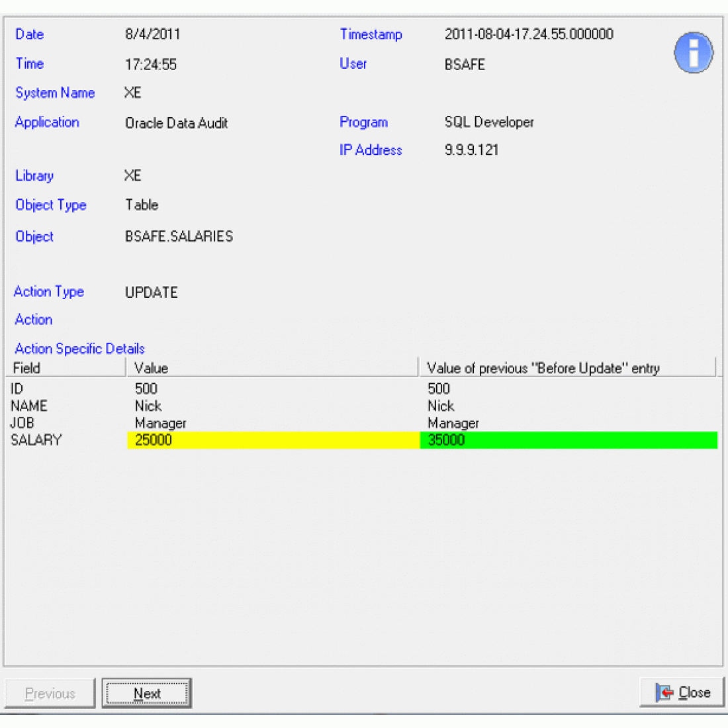Select the green highlighted 35000 salary cell
Viewport: 728px width, 728px height.
point(568,440)
